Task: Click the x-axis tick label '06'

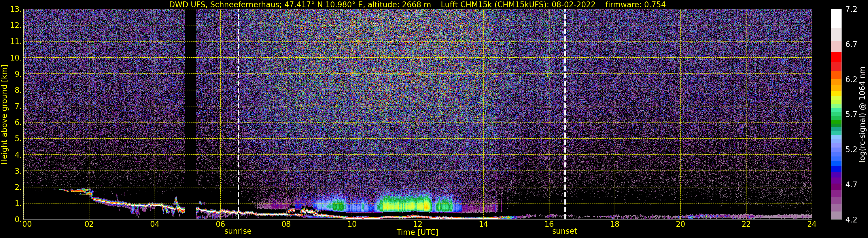Action: point(220,224)
